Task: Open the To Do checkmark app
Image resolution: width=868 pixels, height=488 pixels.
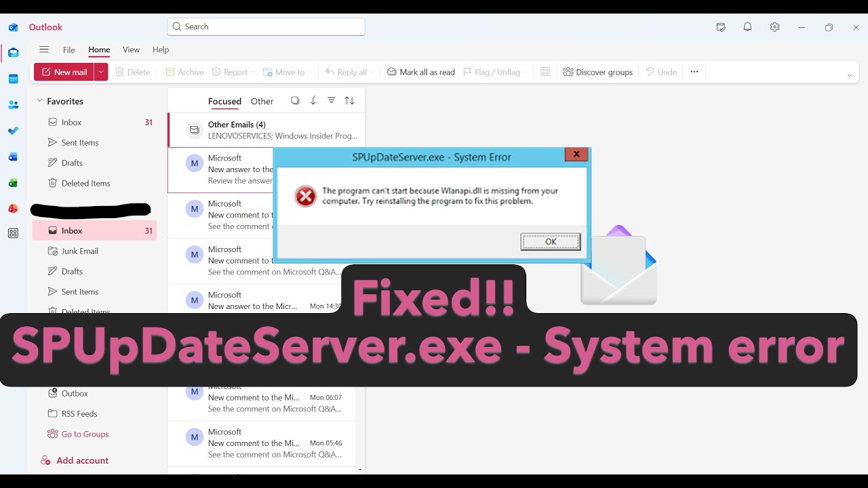Action: click(13, 130)
